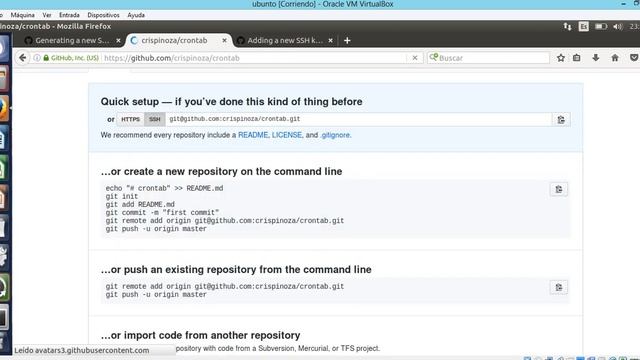Open the Es keyboard layout indicator
This screenshot has width=640, height=360.
[x=584, y=27]
